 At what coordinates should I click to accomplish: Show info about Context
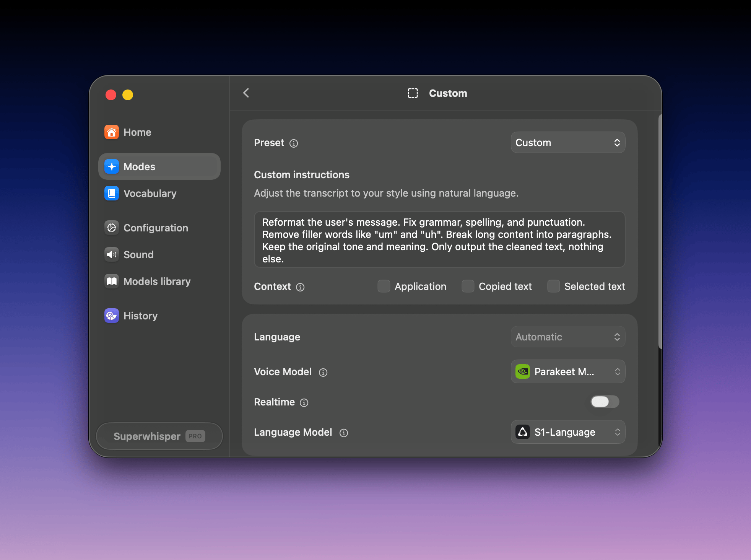tap(301, 287)
